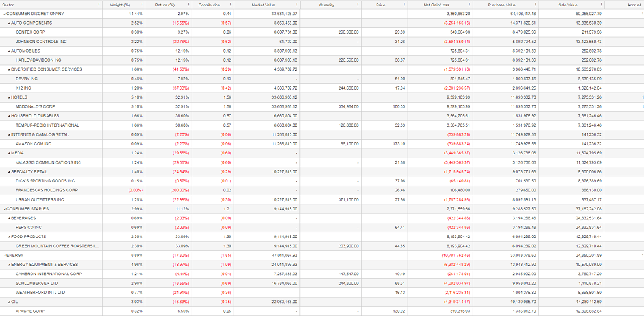Click Apache Corp price cell 130.92
This screenshot has height=316, width=644.
385,311
